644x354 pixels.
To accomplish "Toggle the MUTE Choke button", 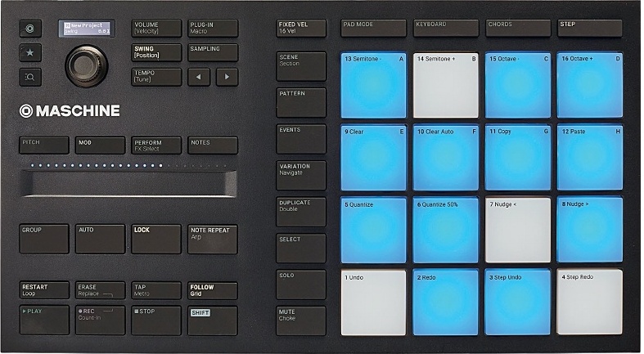I will tap(301, 320).
